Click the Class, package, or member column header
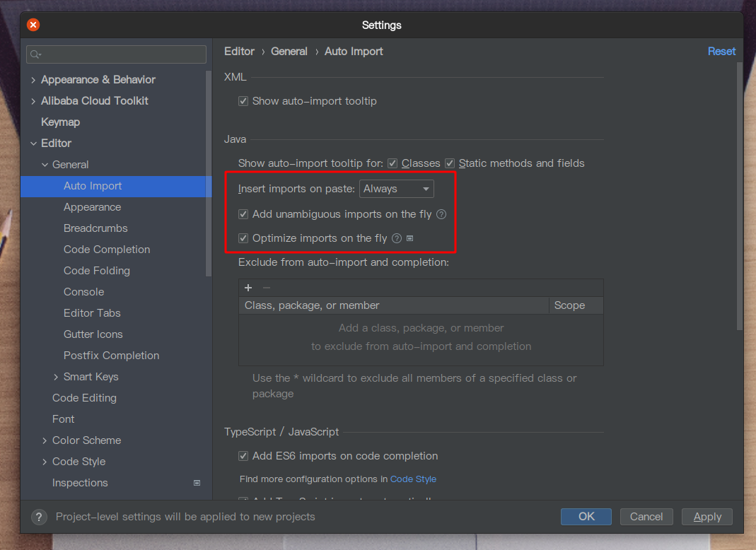This screenshot has height=550, width=756. tap(393, 305)
